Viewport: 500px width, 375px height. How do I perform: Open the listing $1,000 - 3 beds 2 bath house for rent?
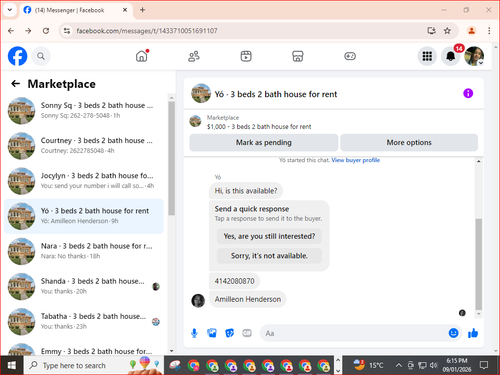coord(259,127)
